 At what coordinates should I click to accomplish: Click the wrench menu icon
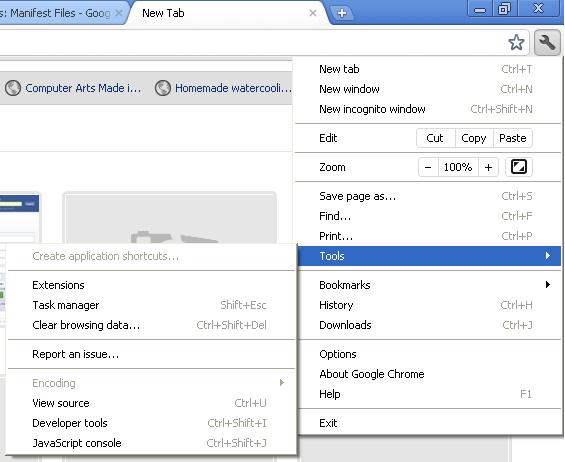(547, 42)
